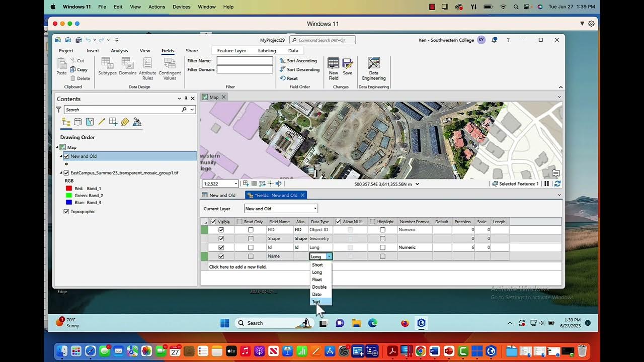This screenshot has width=644, height=362.
Task: Open Contingent Values
Action: tap(170, 69)
